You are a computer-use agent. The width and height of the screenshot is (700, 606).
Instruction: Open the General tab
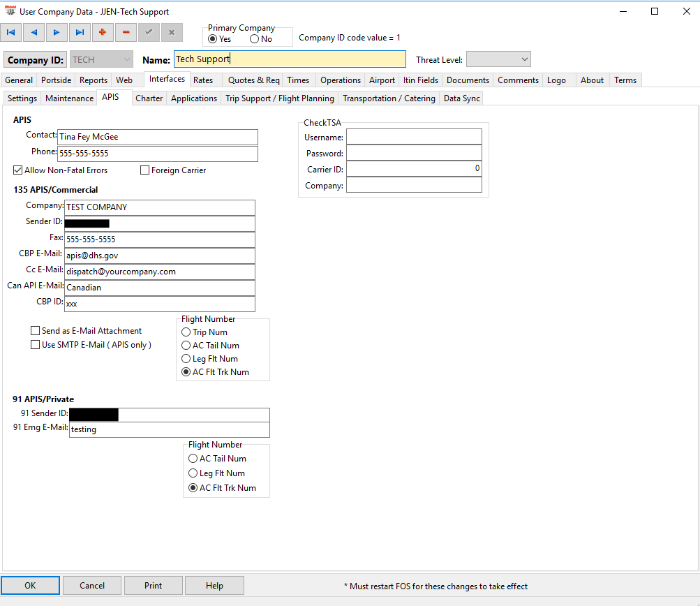19,80
